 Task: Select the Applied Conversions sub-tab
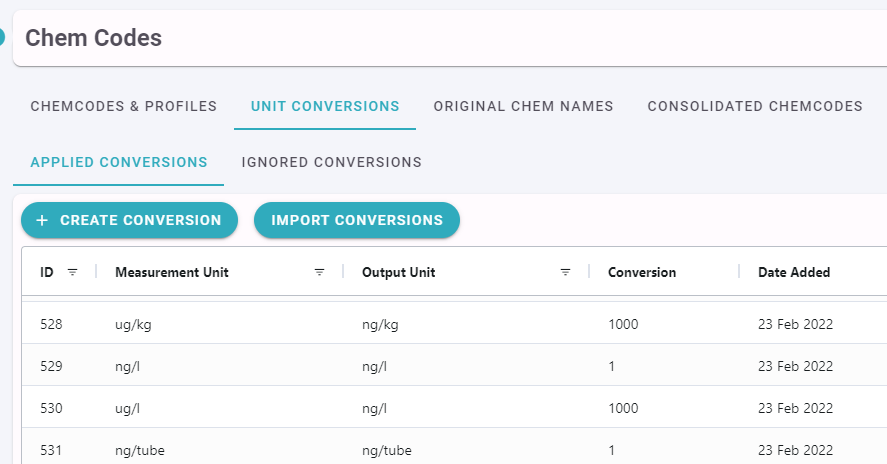point(119,162)
